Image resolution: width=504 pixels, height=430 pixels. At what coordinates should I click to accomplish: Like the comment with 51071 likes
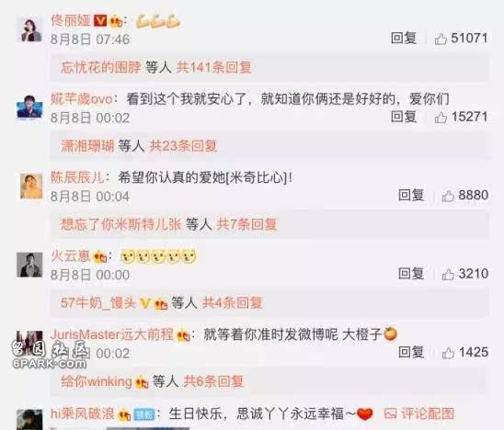tap(441, 39)
